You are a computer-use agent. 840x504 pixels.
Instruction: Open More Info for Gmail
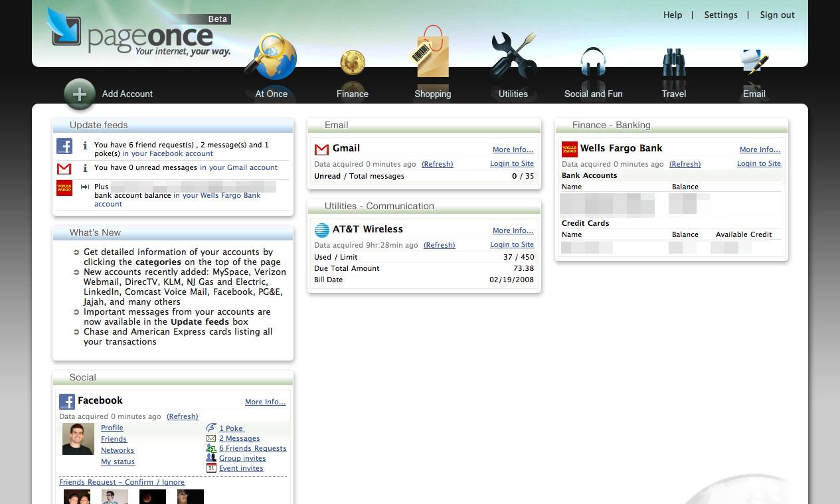[x=513, y=149]
